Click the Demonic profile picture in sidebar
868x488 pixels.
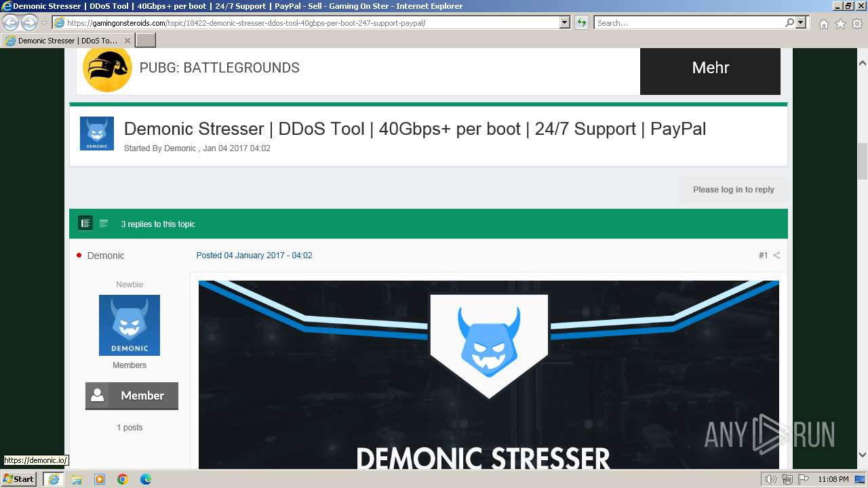pyautogui.click(x=130, y=325)
